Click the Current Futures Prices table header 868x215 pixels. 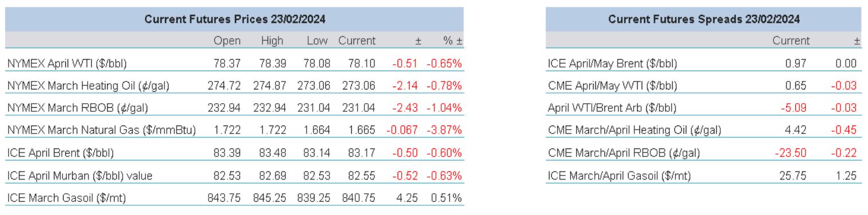(234, 19)
